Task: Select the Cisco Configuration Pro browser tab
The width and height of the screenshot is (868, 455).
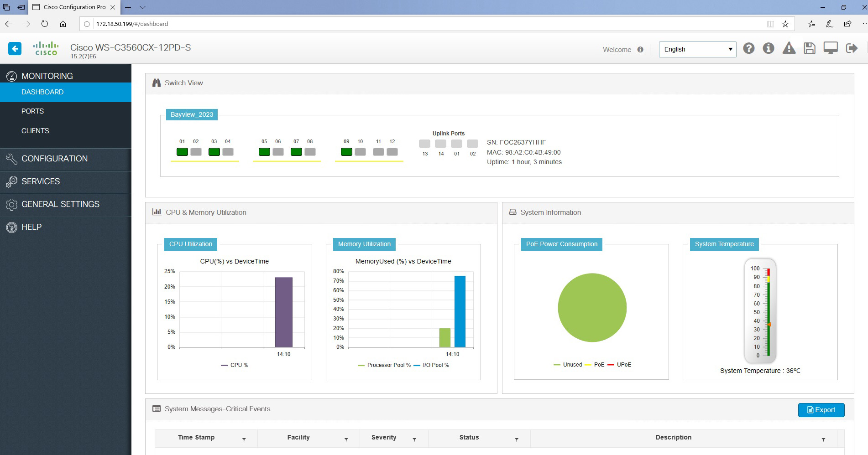Action: [x=74, y=7]
